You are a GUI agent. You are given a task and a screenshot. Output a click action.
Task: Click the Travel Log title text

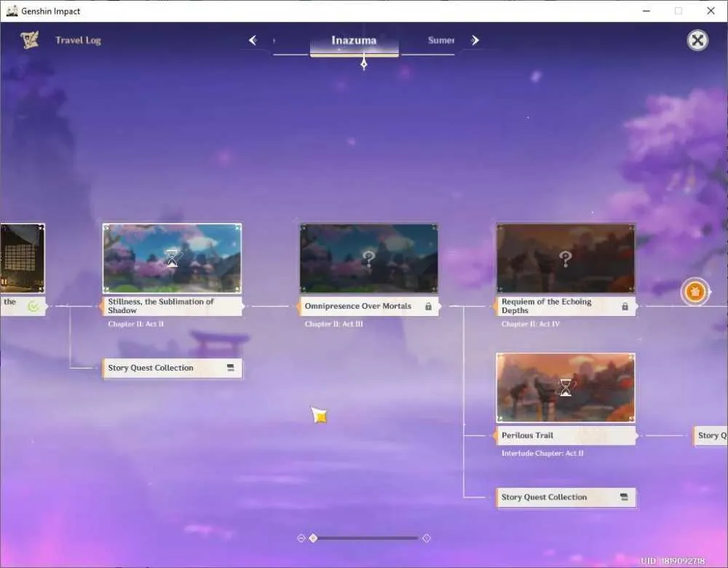coord(78,40)
